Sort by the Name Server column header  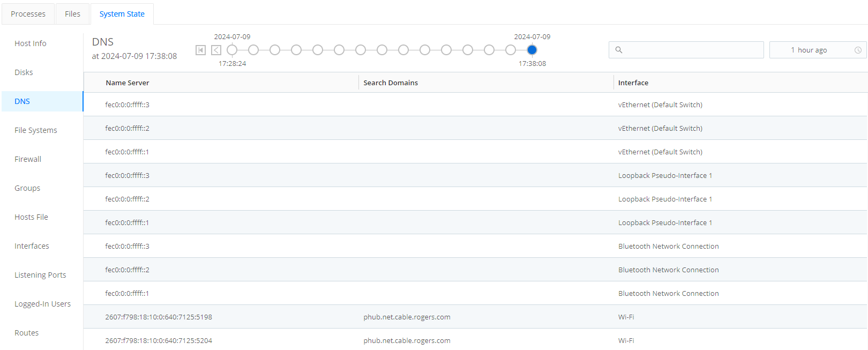[128, 83]
